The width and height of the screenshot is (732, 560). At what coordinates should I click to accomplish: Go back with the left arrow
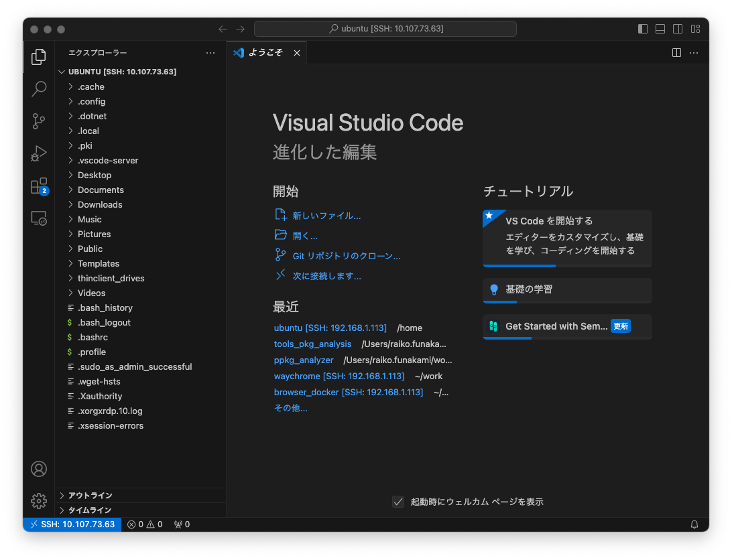click(223, 29)
